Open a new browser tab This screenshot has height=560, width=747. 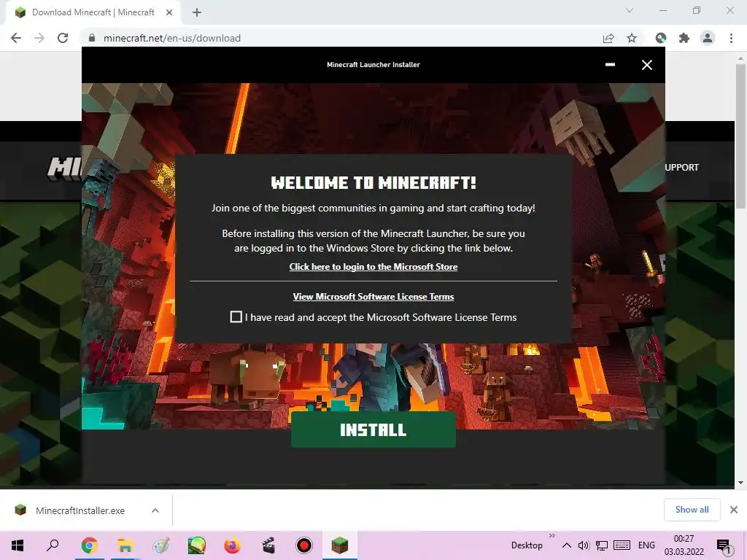(x=197, y=12)
